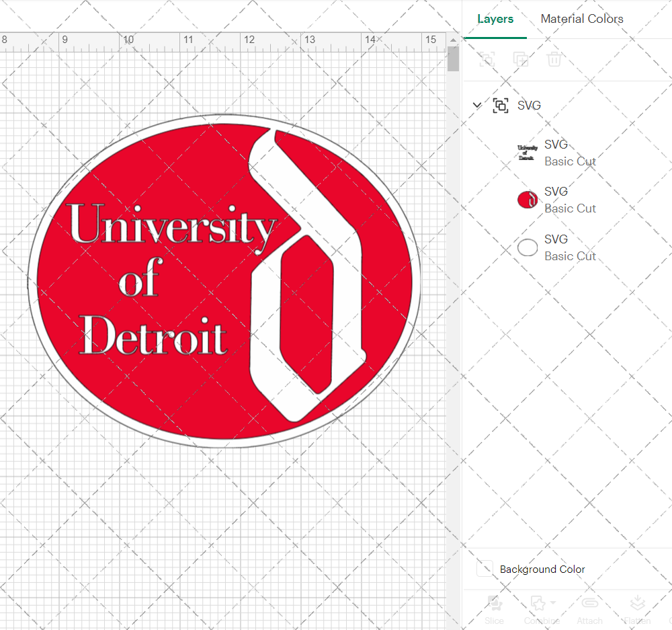This screenshot has width=672, height=630.
Task: Click the Delete trash icon
Action: point(554,58)
